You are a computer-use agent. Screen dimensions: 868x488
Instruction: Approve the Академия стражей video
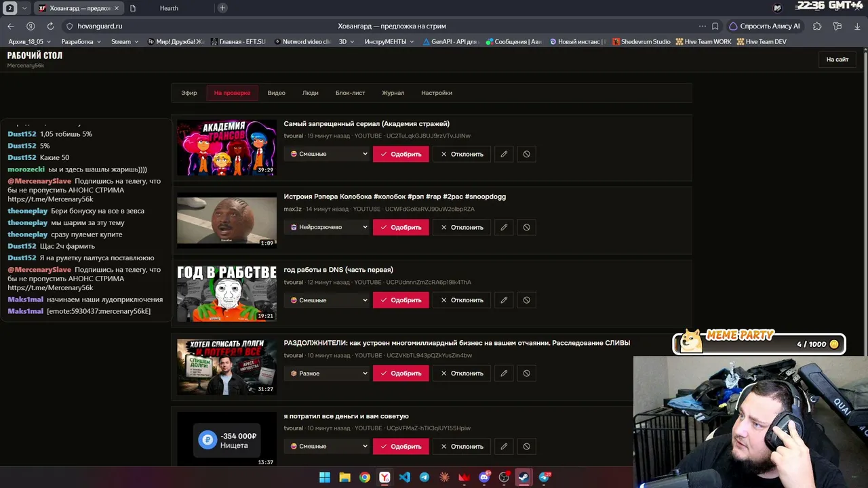(401, 154)
